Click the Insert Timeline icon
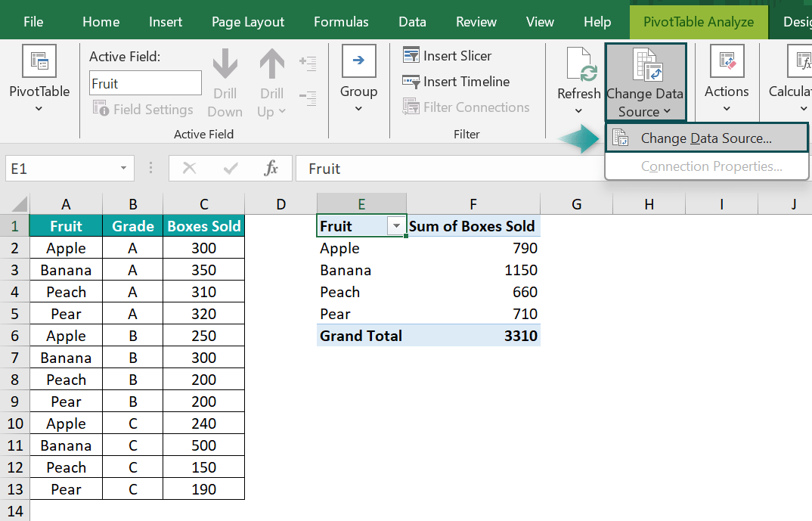The image size is (812, 521). coord(411,81)
